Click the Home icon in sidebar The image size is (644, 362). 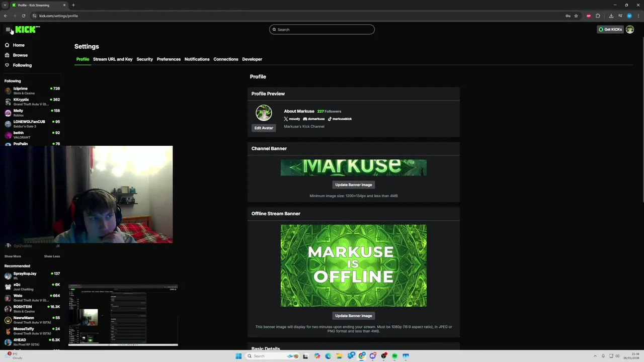point(7,45)
